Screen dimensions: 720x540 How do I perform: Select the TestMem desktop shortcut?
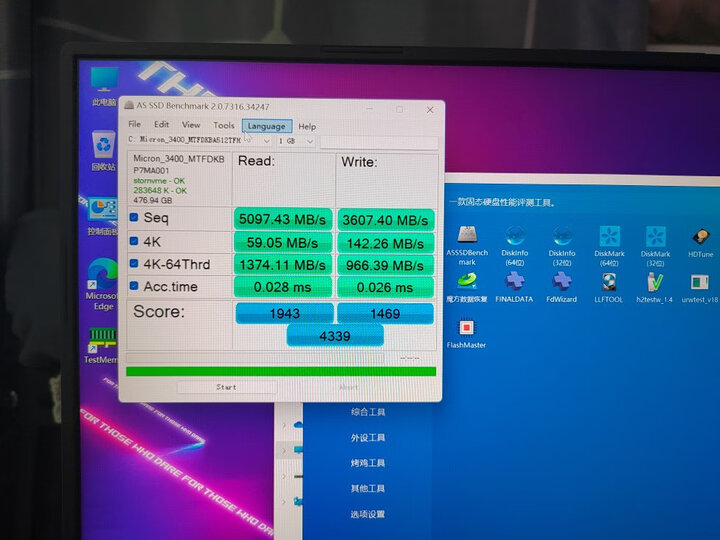101,345
